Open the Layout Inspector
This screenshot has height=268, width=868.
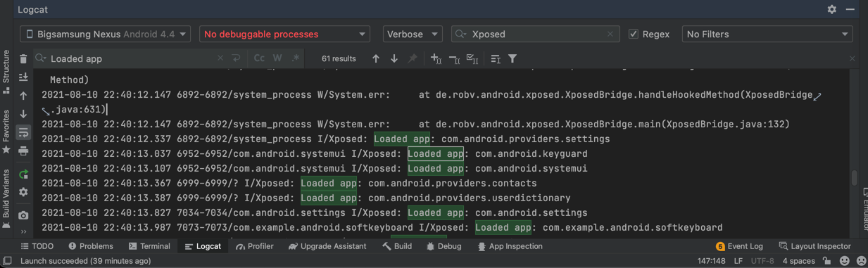814,246
